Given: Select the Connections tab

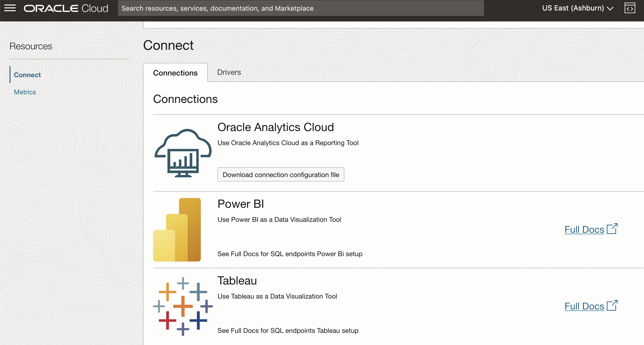Looking at the screenshot, I should coord(175,73).
